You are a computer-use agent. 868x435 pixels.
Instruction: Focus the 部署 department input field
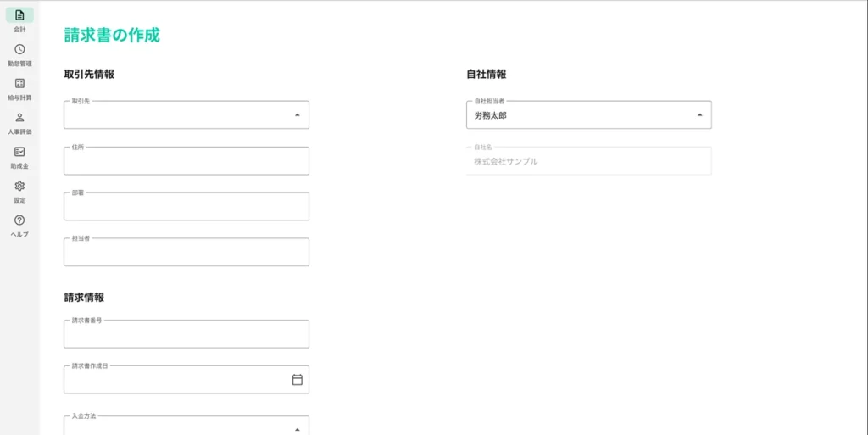point(186,207)
